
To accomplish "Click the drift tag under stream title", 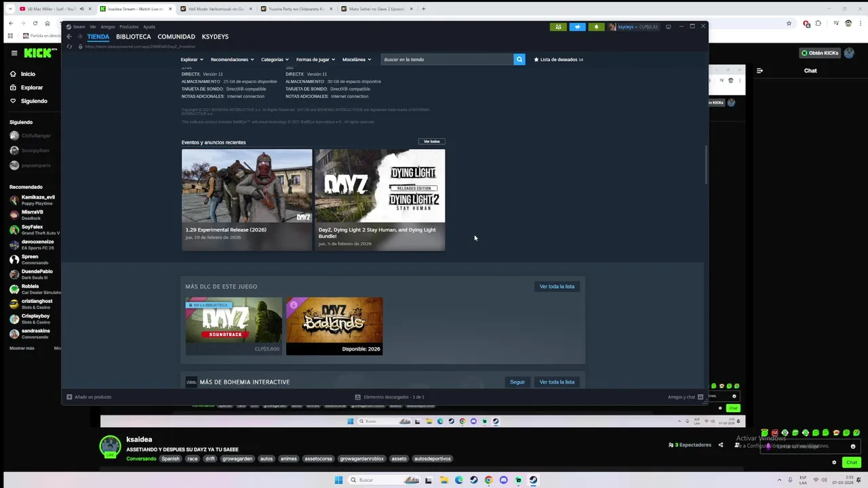I will [210, 459].
